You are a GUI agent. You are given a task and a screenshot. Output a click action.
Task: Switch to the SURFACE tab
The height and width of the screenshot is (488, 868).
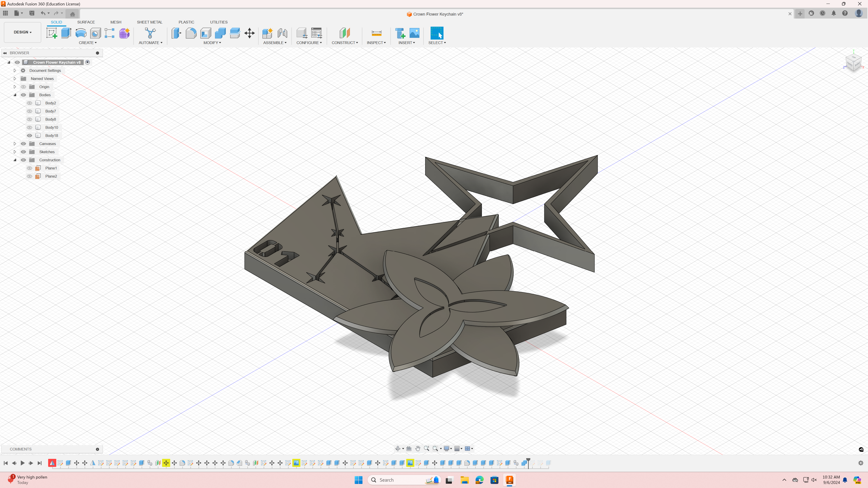86,22
